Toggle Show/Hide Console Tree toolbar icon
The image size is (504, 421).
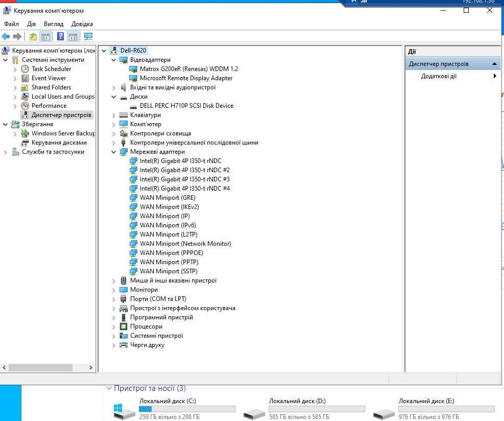pyautogui.click(x=45, y=37)
